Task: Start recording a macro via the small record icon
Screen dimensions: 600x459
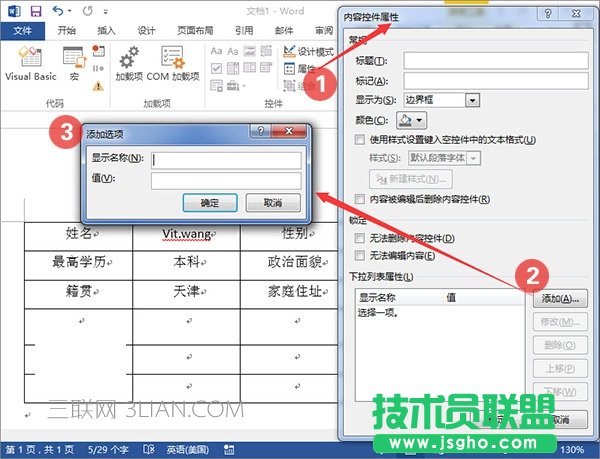Action: (x=98, y=50)
